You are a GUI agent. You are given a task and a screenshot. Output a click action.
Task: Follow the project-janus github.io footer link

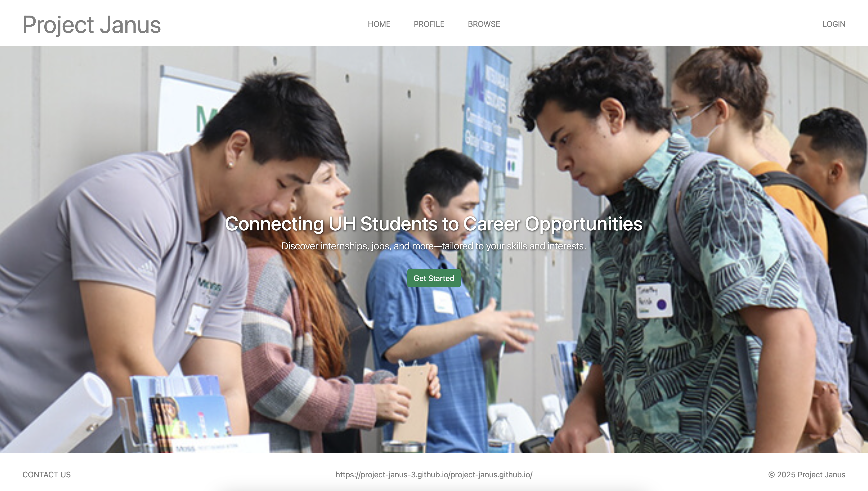coord(434,474)
